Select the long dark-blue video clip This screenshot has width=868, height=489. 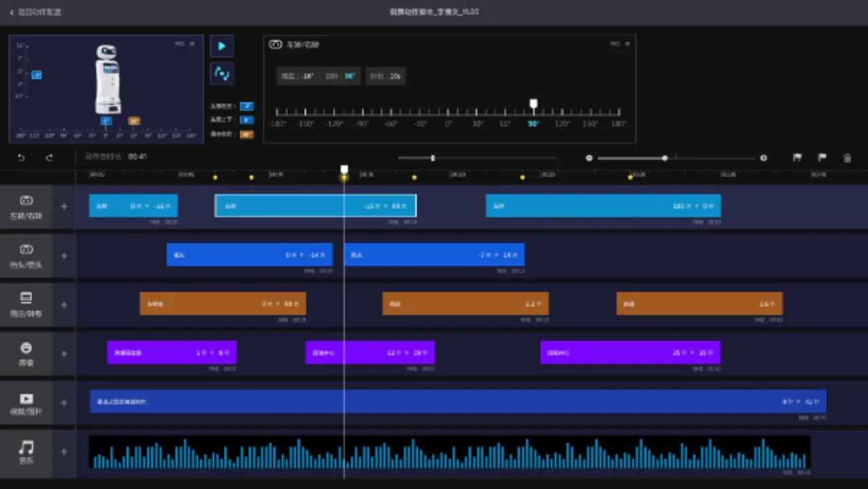pos(458,401)
